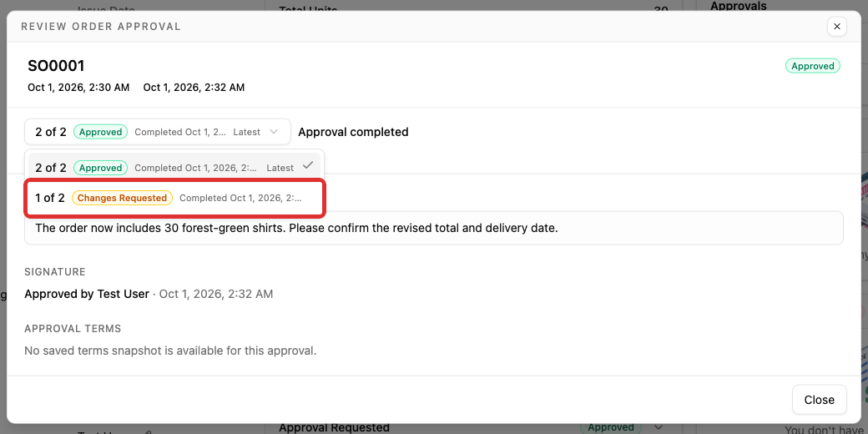
Task: Click the Approved status badge at top right
Action: point(813,66)
